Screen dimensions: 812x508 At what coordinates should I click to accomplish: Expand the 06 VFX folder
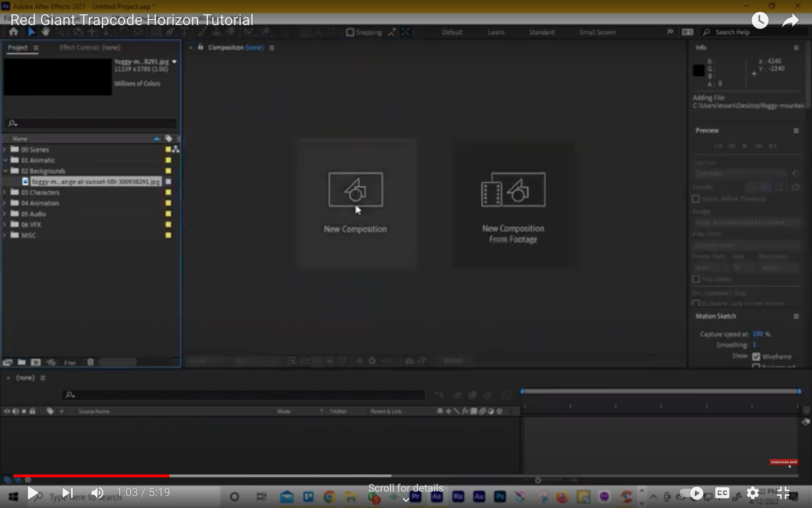pos(5,225)
